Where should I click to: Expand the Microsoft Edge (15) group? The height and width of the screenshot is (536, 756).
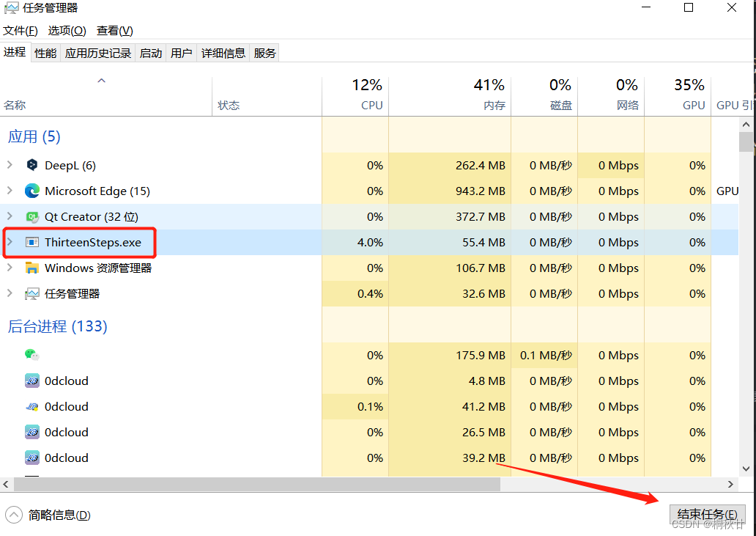(x=10, y=191)
